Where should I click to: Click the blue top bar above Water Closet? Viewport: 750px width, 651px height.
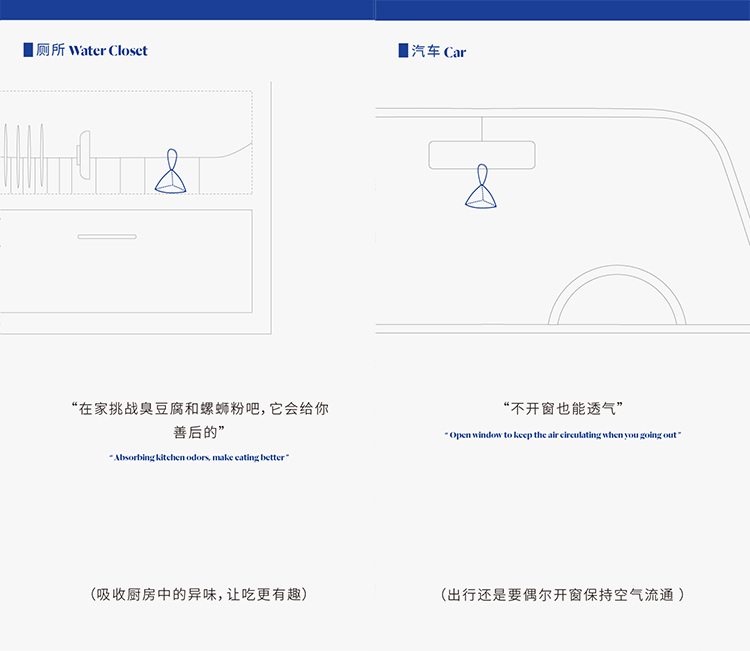187,9
